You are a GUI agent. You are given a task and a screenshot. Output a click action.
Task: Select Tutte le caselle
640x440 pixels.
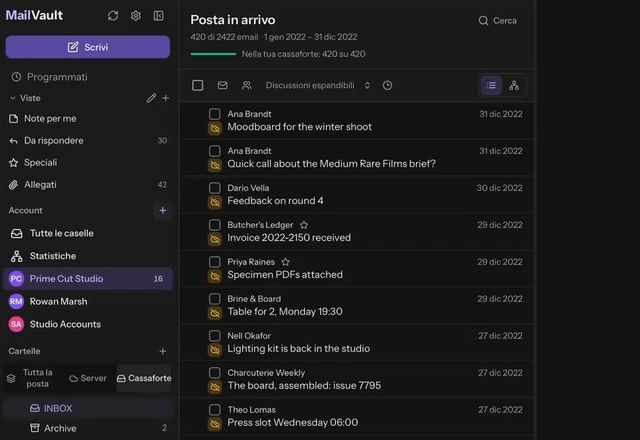pyautogui.click(x=88, y=233)
